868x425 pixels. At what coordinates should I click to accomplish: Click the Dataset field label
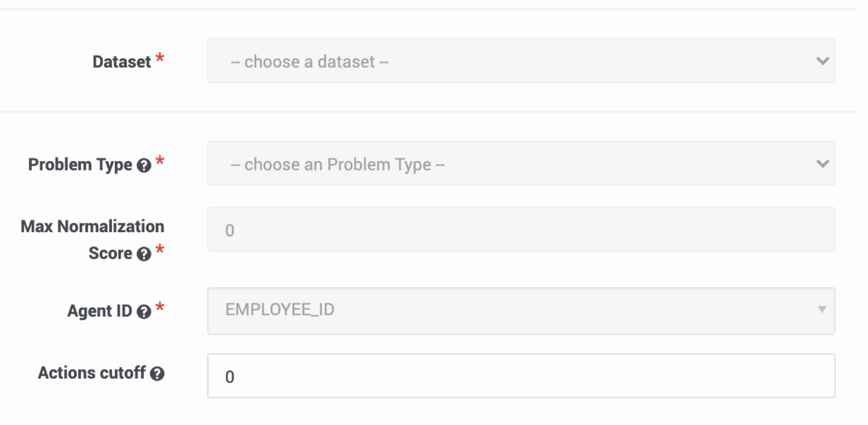122,62
